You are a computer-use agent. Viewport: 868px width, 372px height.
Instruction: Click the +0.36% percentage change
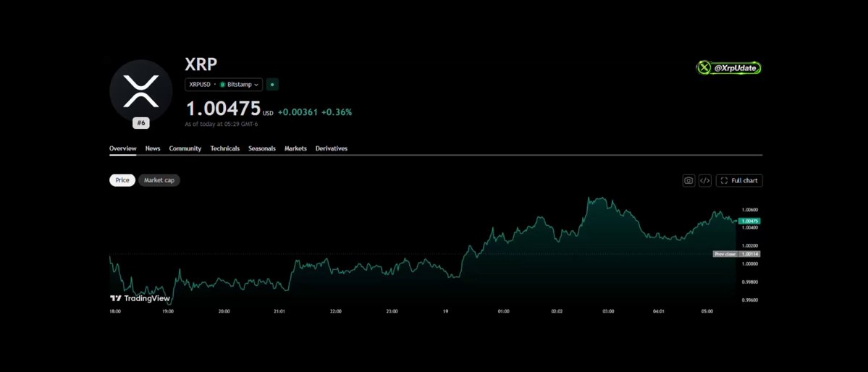coord(337,112)
